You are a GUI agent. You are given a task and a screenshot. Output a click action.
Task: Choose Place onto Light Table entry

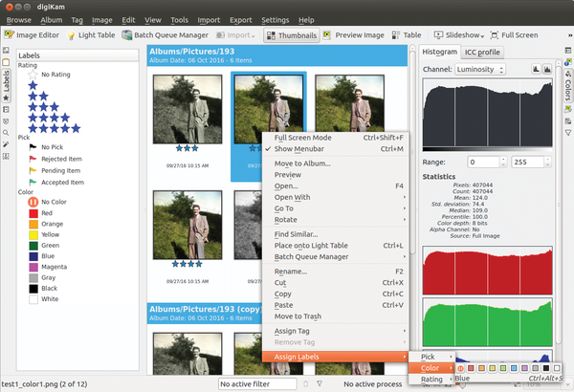pos(336,246)
